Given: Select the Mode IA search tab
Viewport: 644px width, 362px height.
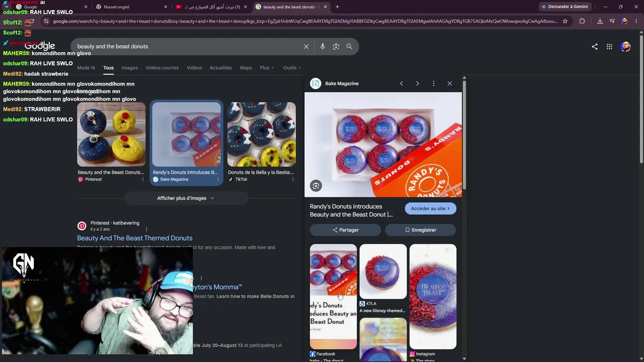Looking at the screenshot, I should 86,68.
